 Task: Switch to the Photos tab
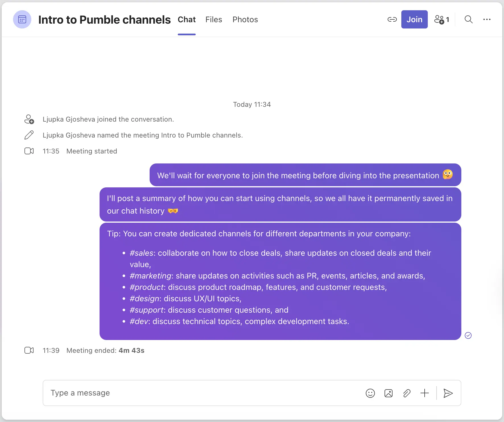[245, 19]
